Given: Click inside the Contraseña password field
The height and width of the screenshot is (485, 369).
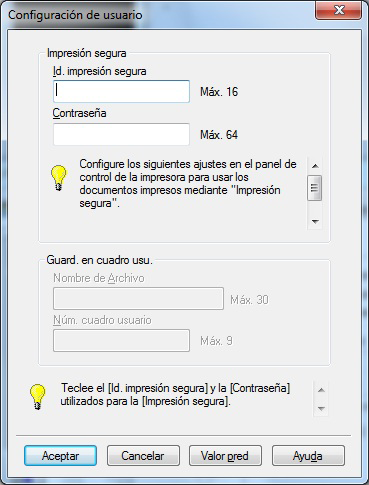Looking at the screenshot, I should (121, 134).
